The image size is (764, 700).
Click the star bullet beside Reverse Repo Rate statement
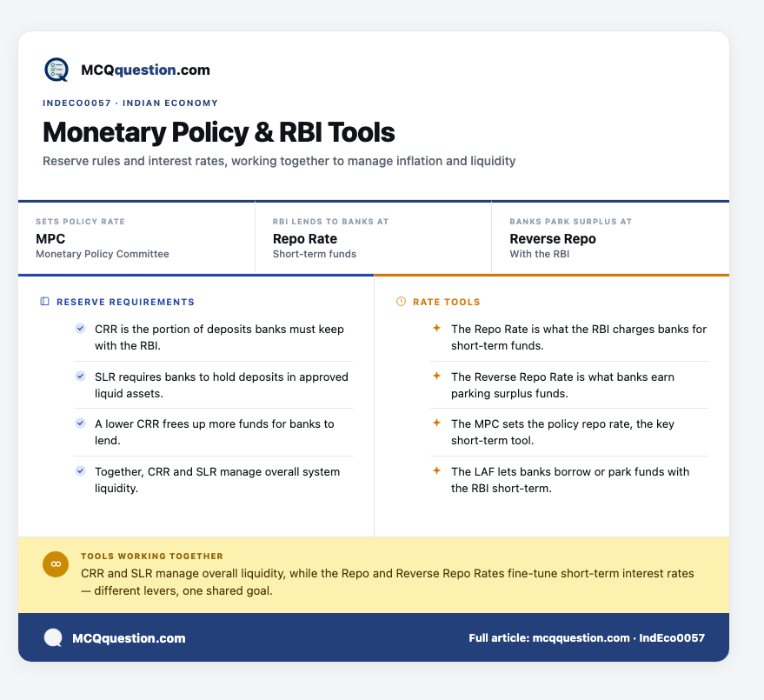(x=436, y=376)
